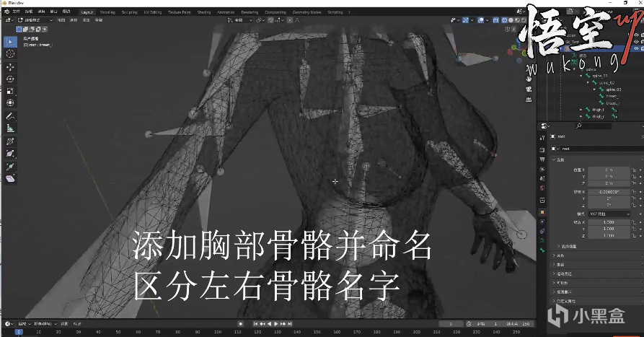Select the bone Roll tool
Screen dimensions: 644x337
pyautogui.click(x=10, y=141)
